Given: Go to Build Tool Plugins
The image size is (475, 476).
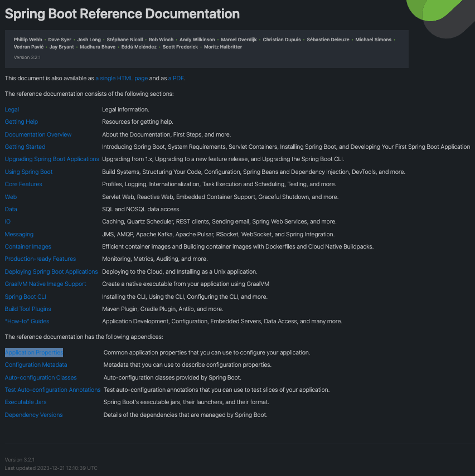Looking at the screenshot, I should pos(28,309).
